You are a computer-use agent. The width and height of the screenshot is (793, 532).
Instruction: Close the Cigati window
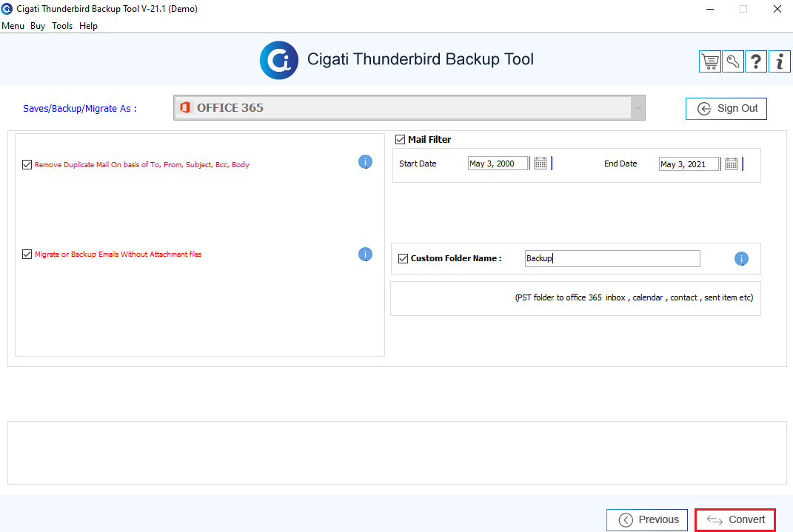click(x=777, y=9)
